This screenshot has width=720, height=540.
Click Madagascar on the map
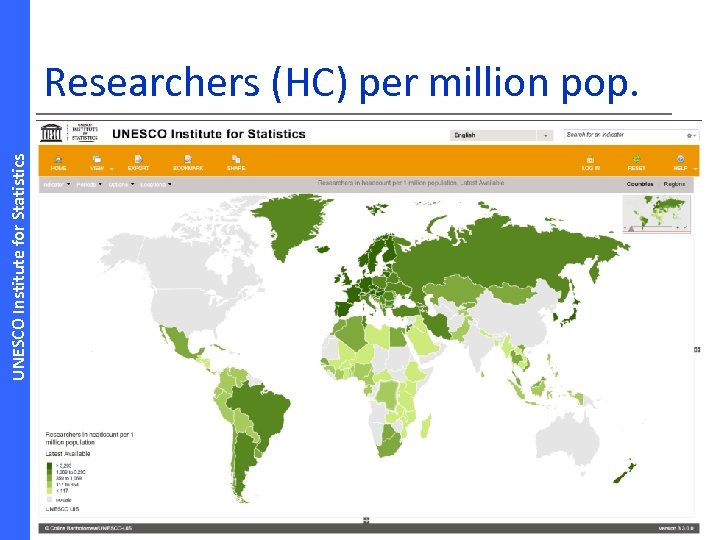426,426
